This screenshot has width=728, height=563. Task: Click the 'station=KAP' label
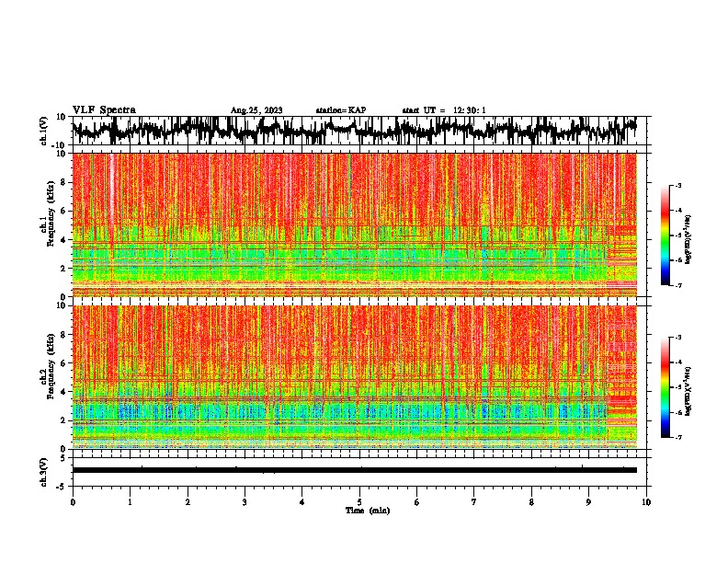point(341,110)
